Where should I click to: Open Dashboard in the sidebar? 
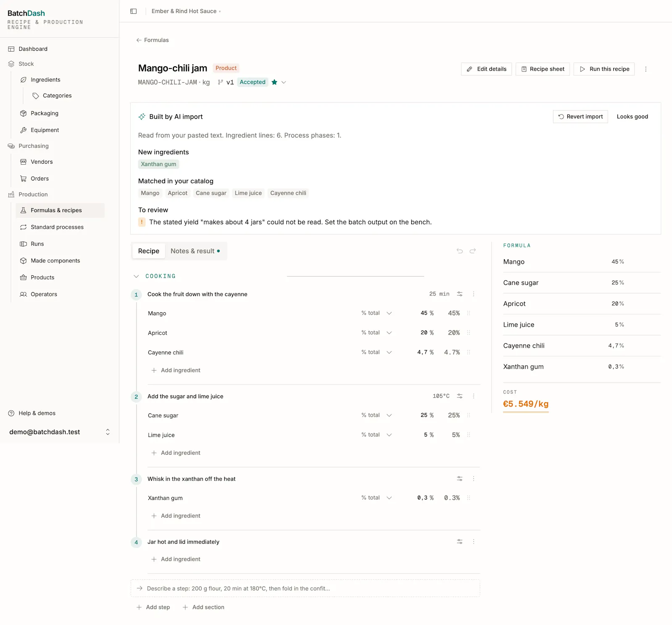coord(33,49)
